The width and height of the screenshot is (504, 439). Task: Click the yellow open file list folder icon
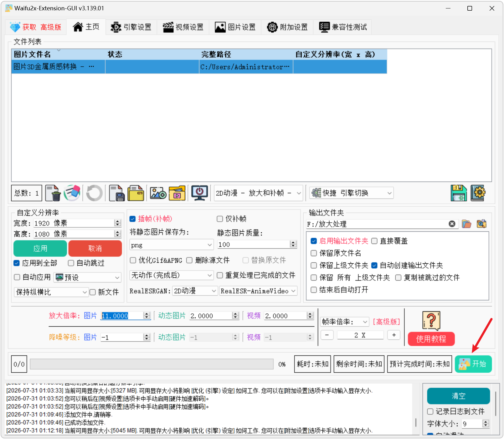[x=136, y=193]
